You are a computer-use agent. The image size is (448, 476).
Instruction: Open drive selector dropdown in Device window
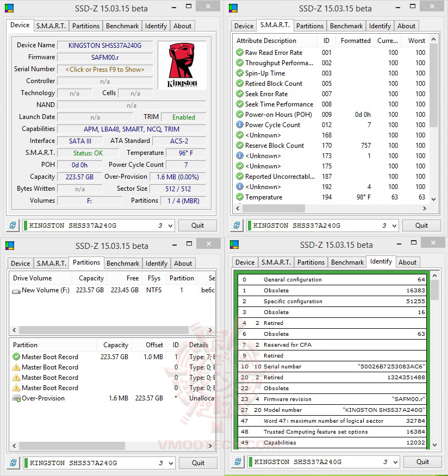[x=170, y=226]
